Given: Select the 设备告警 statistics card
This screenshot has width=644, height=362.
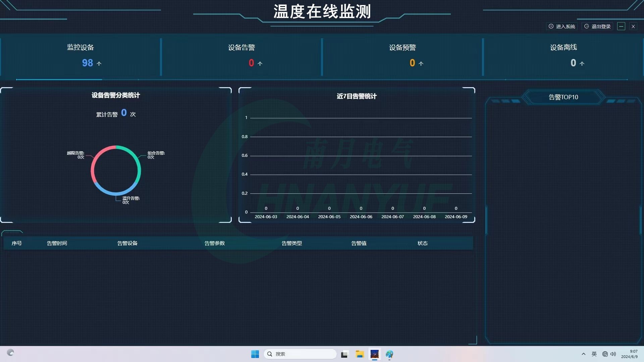Looking at the screenshot, I should (x=241, y=55).
